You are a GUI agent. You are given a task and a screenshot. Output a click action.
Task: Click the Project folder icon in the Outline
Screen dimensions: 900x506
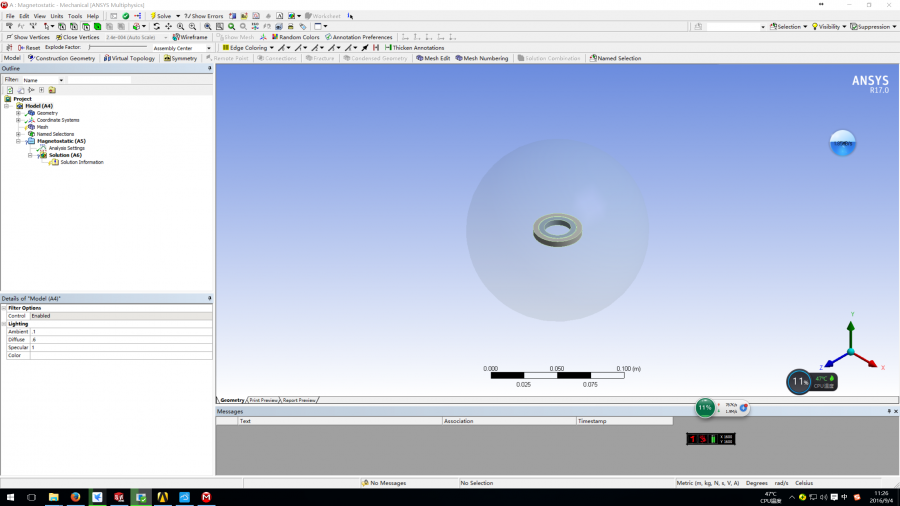click(8, 99)
